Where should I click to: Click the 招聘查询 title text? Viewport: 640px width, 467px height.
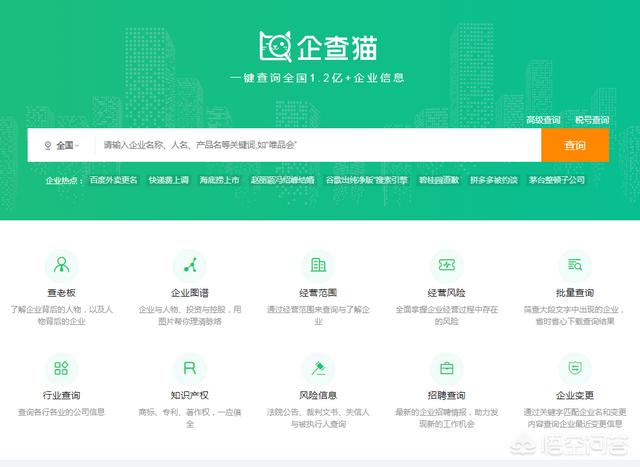pos(447,395)
